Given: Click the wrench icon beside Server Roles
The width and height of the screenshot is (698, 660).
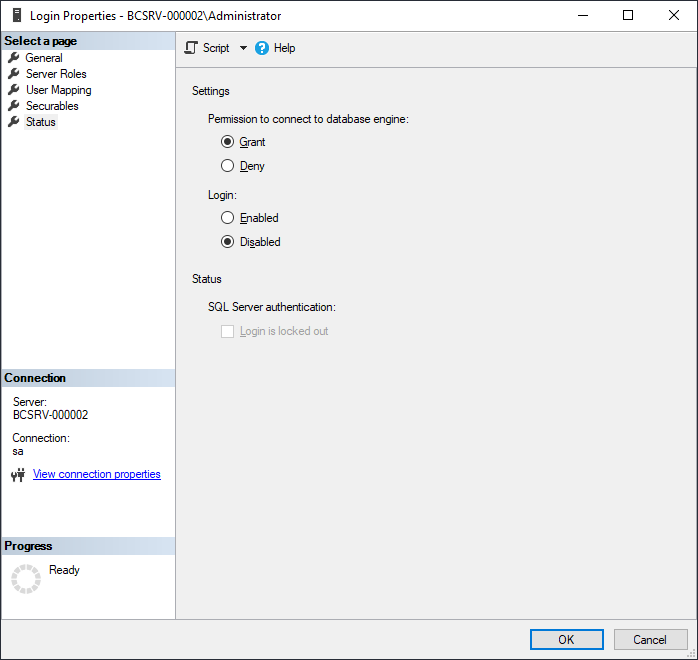Looking at the screenshot, I should (14, 73).
